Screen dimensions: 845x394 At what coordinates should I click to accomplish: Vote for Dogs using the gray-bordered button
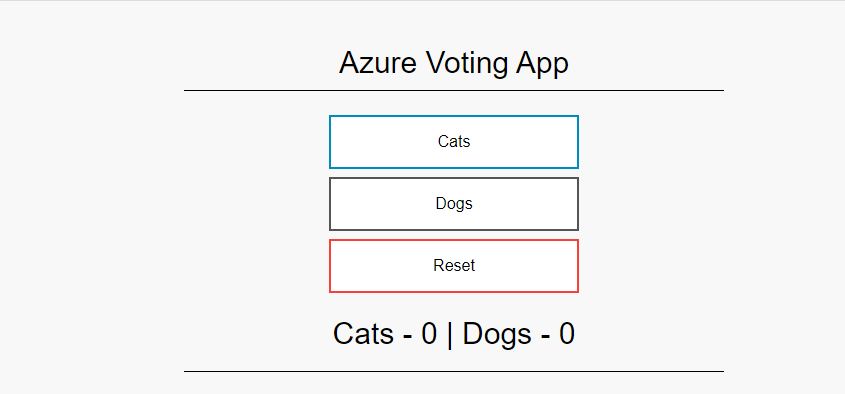tap(454, 204)
